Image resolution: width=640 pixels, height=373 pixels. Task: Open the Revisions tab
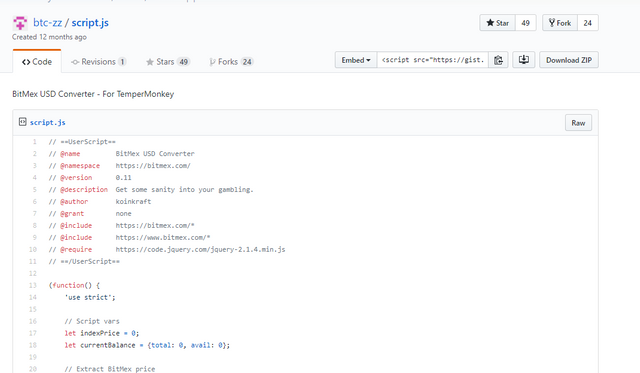pyautogui.click(x=98, y=62)
